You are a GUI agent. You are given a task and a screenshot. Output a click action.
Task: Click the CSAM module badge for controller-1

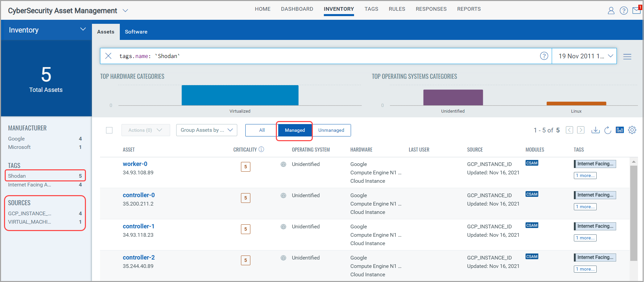click(x=532, y=225)
